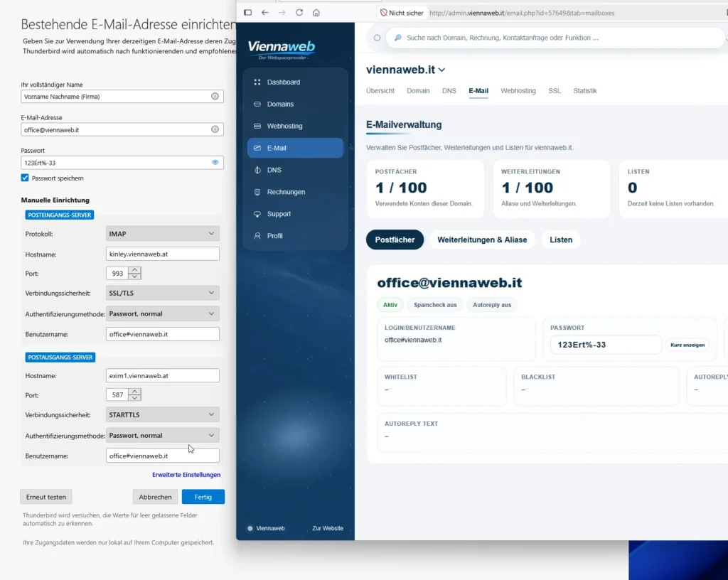Open the Übersicht tab
The height and width of the screenshot is (580, 728).
pos(380,91)
